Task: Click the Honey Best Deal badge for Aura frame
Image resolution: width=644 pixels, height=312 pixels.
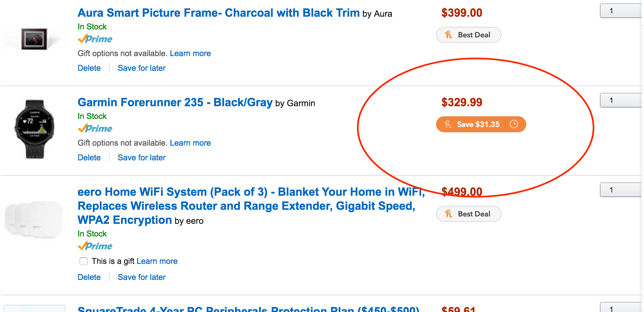Action: click(468, 35)
